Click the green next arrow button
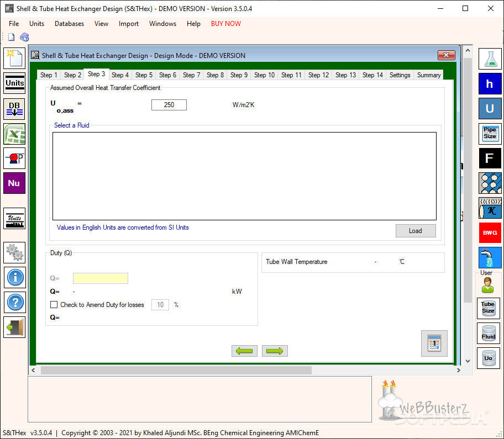Viewport: 504px width, 439px height. pos(275,351)
